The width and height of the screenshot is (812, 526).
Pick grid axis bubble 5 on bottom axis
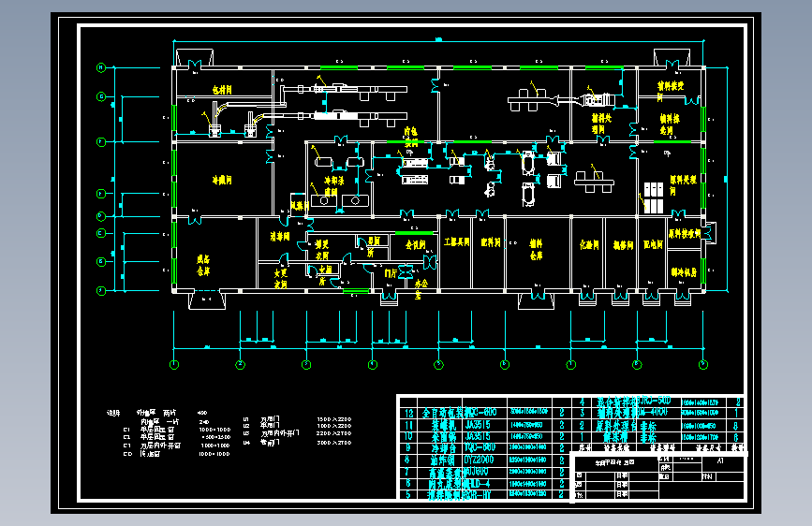(x=438, y=365)
